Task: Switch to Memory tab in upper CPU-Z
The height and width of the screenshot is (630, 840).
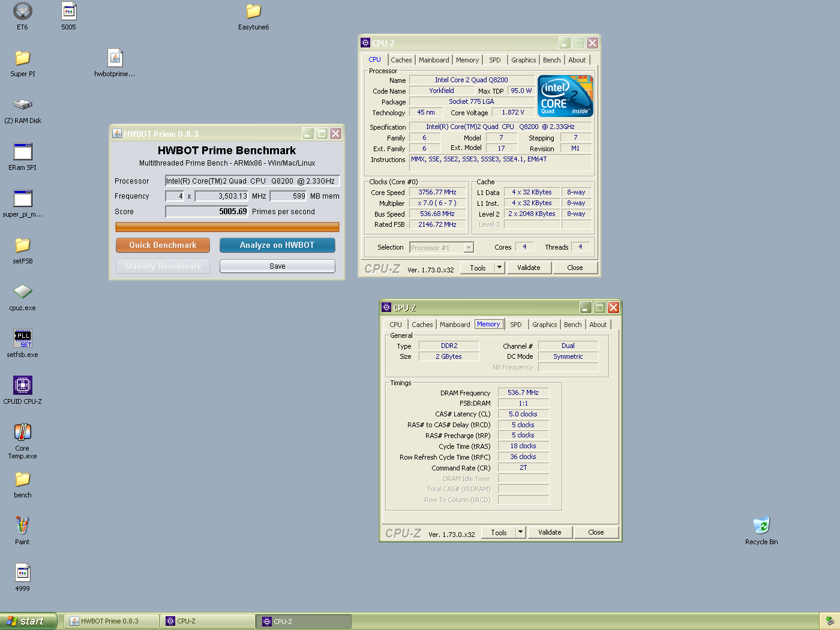Action: click(x=467, y=60)
